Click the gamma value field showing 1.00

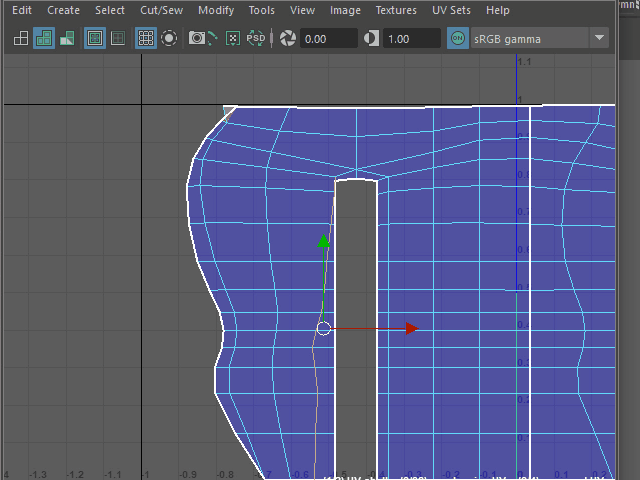410,39
